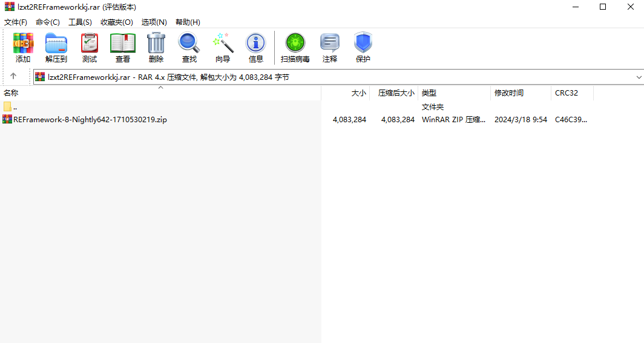644x343 pixels.
Task: Click the CRC32 value C46C39...
Action: [571, 119]
